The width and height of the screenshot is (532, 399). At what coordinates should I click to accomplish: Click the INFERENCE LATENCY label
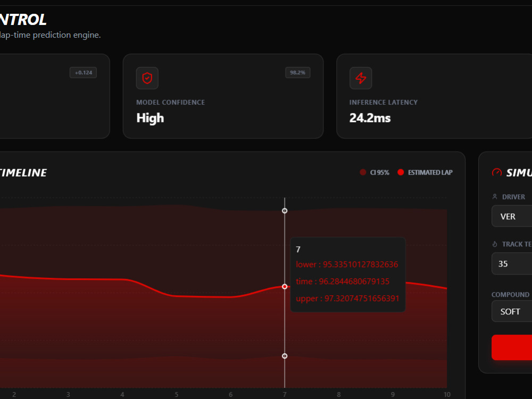click(384, 103)
